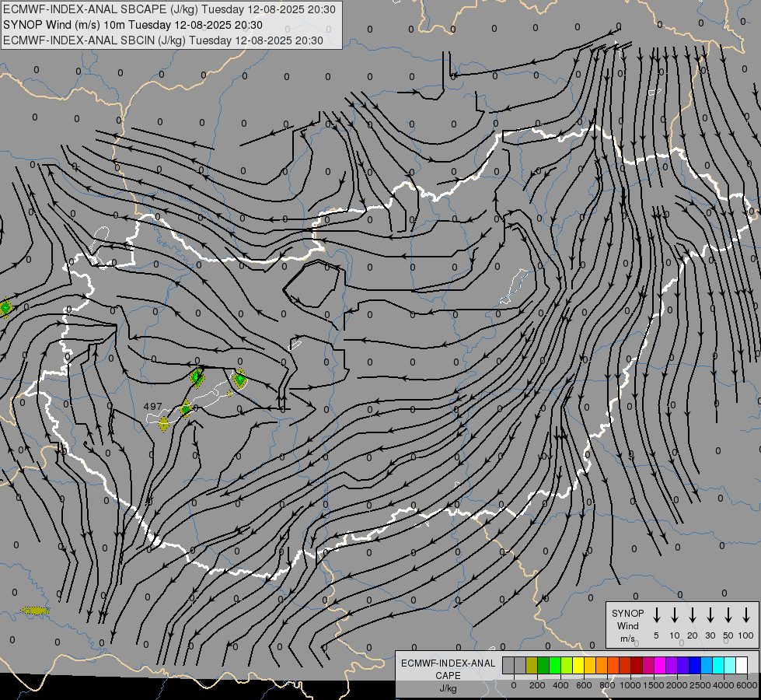Click the 1000 tick label in CAPE legend
The width and height of the screenshot is (761, 700).
[630, 686]
